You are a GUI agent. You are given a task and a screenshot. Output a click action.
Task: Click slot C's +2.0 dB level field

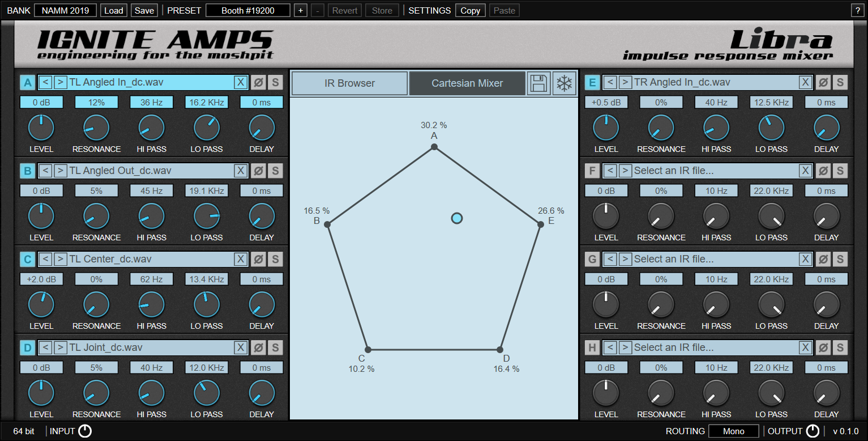click(x=41, y=279)
